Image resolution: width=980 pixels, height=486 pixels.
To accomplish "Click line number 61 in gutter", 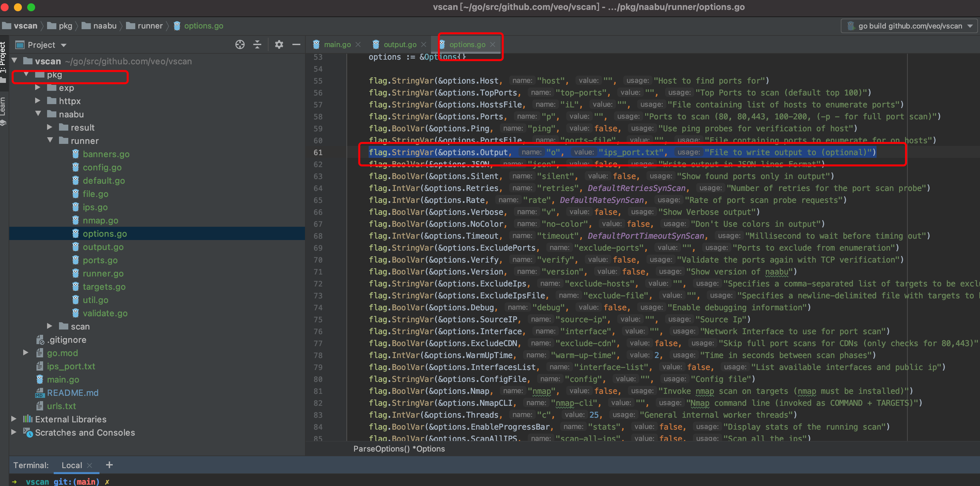I will (318, 152).
